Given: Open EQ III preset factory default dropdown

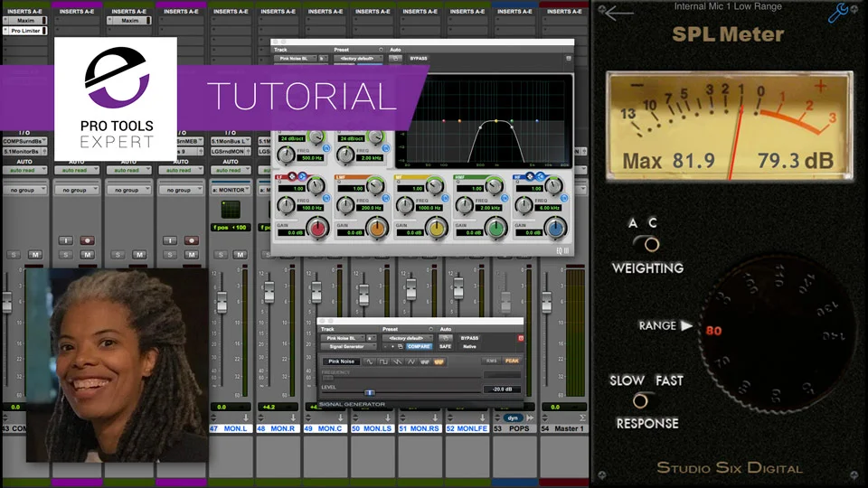Looking at the screenshot, I should (x=358, y=58).
